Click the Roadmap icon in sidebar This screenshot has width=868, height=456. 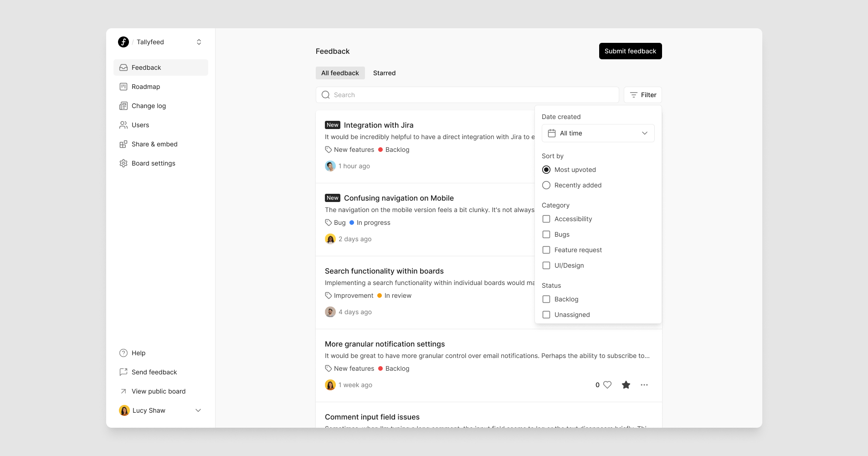[123, 87]
